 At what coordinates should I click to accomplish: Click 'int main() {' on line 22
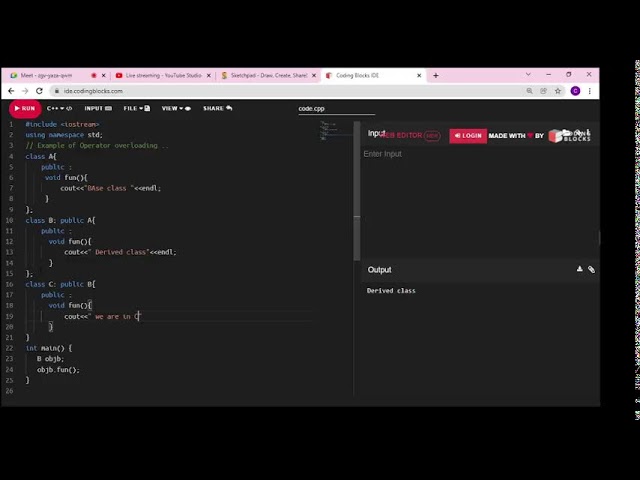tap(49, 348)
